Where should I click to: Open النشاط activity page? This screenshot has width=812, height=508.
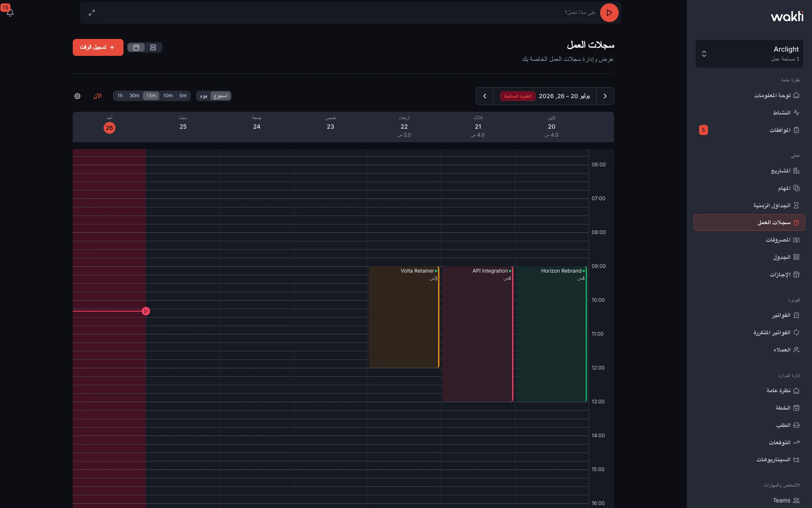tap(749, 113)
